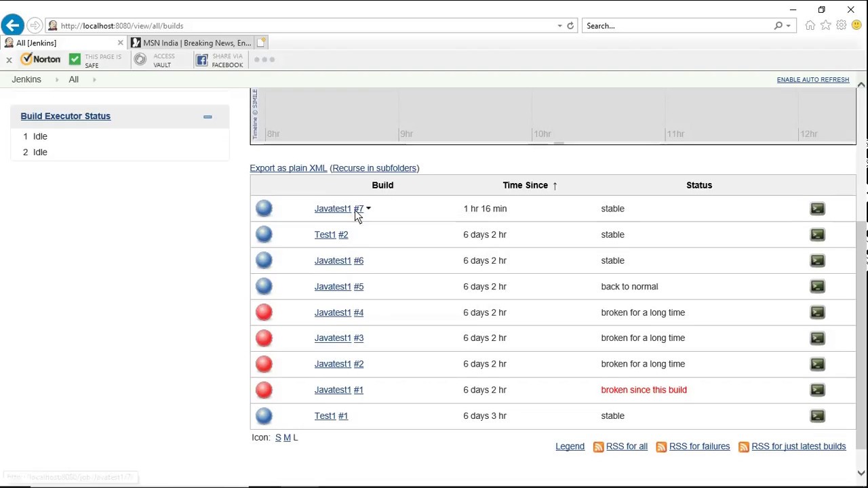Click RSS feed icon for all builds
The width and height of the screenshot is (868, 488).
[598, 447]
